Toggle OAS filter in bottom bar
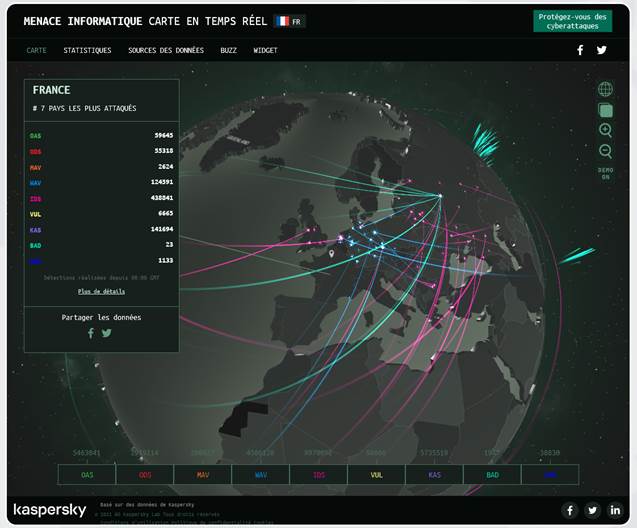The width and height of the screenshot is (637, 528). [x=87, y=474]
